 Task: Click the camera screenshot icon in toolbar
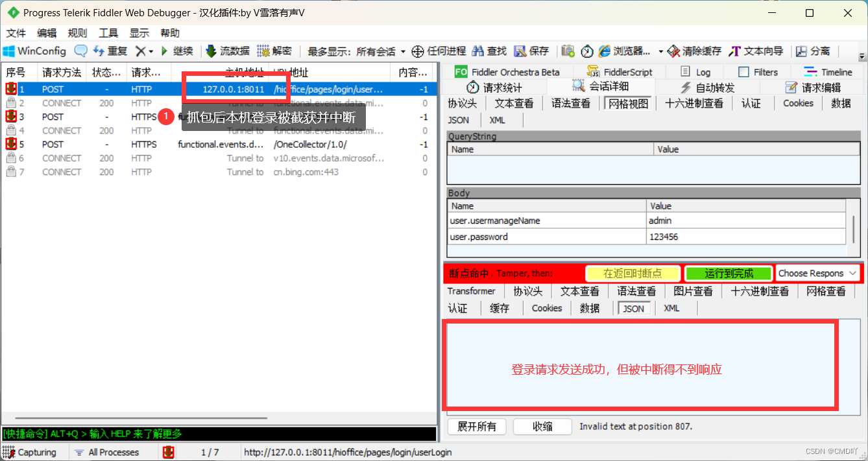click(568, 51)
